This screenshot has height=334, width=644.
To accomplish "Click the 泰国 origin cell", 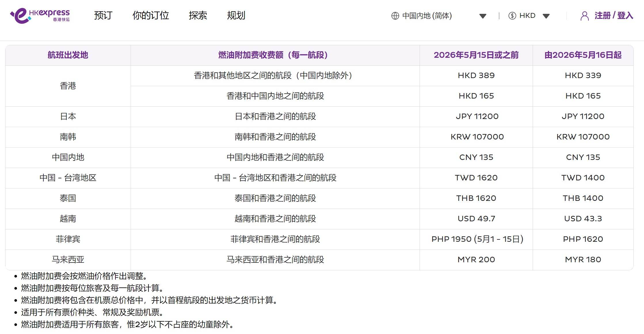I will 68,198.
